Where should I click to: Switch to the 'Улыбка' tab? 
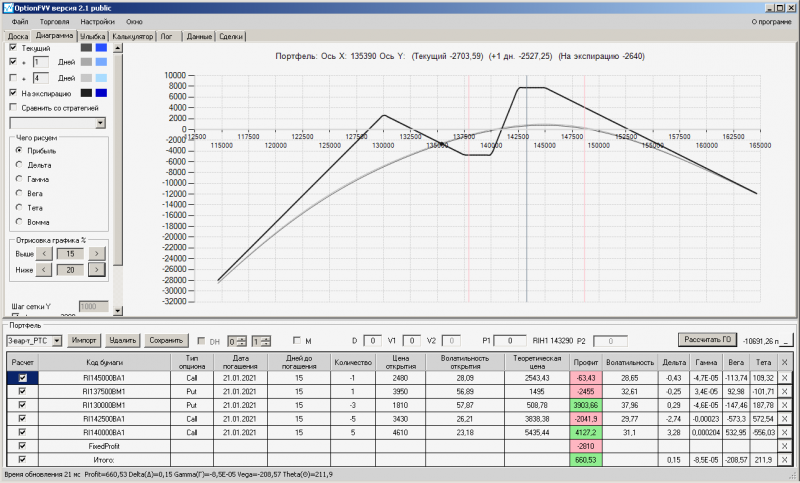92,36
